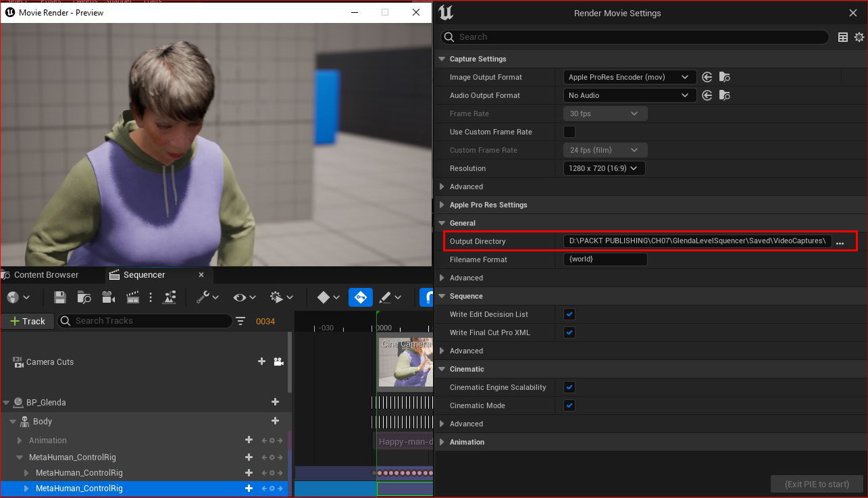
Task: Toggle Cinematic Engine Scalability checkbox
Action: pos(569,387)
